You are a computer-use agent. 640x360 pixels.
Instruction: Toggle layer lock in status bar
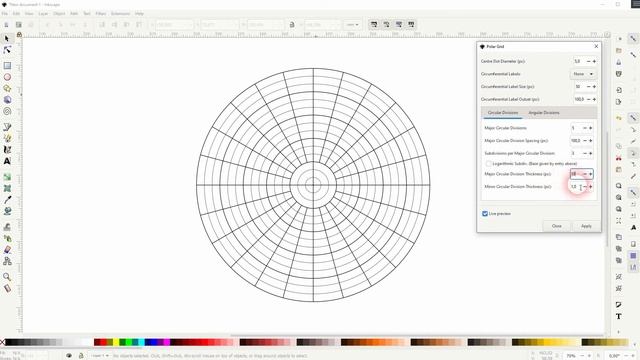click(81, 356)
